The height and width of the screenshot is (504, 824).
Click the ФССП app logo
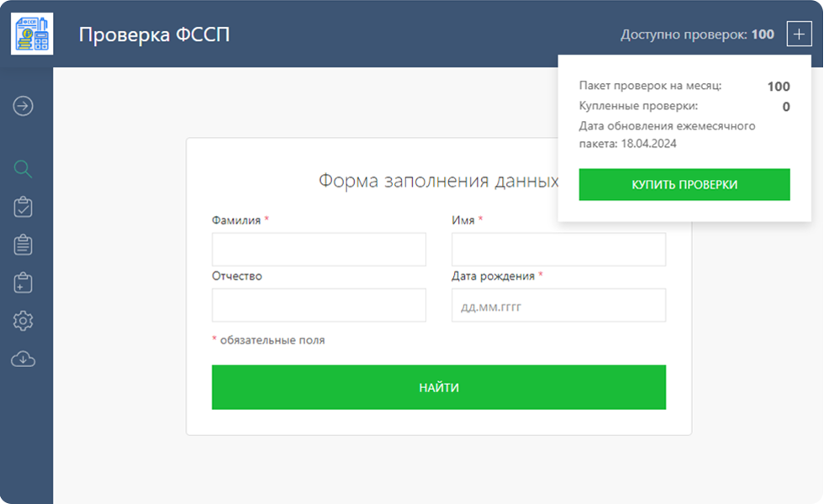(x=32, y=34)
